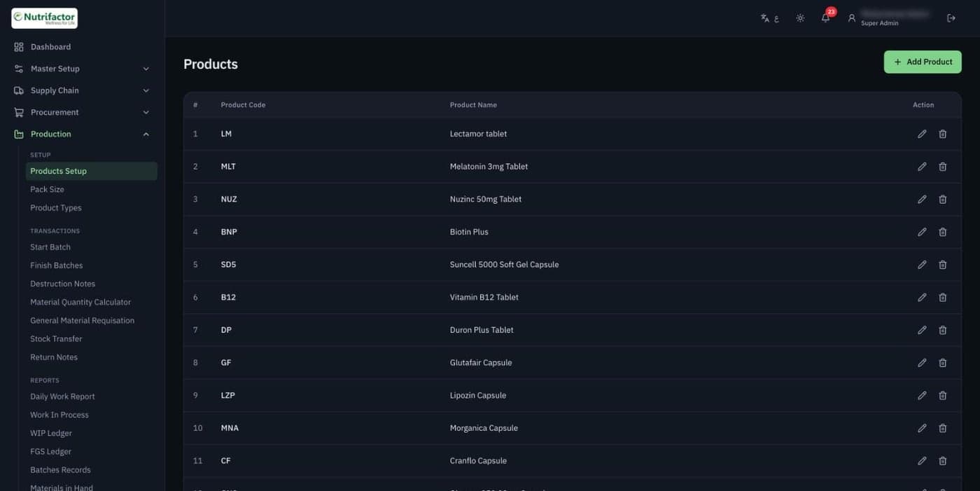
Task: Collapse the Production menu
Action: tap(83, 134)
